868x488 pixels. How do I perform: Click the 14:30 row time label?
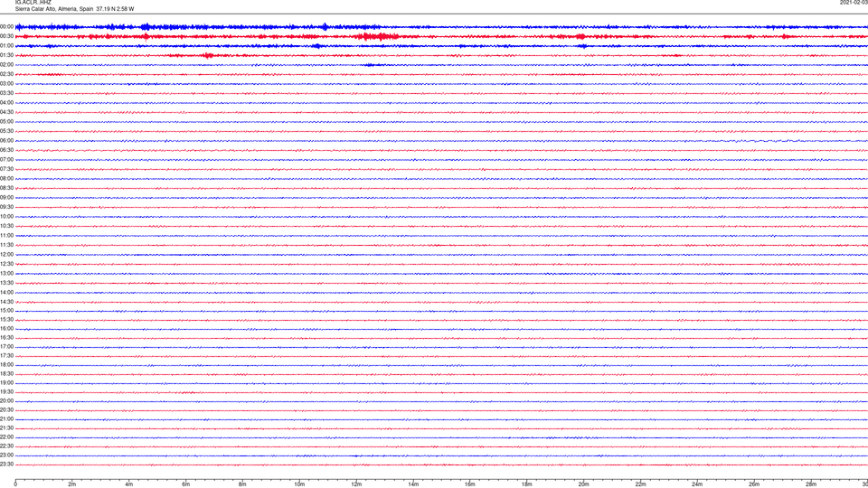click(x=6, y=302)
